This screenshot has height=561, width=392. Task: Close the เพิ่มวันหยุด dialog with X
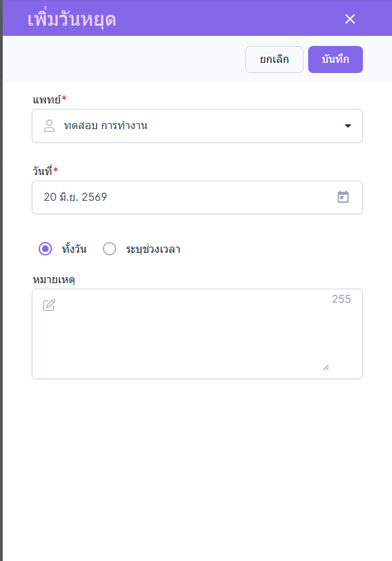tap(350, 19)
